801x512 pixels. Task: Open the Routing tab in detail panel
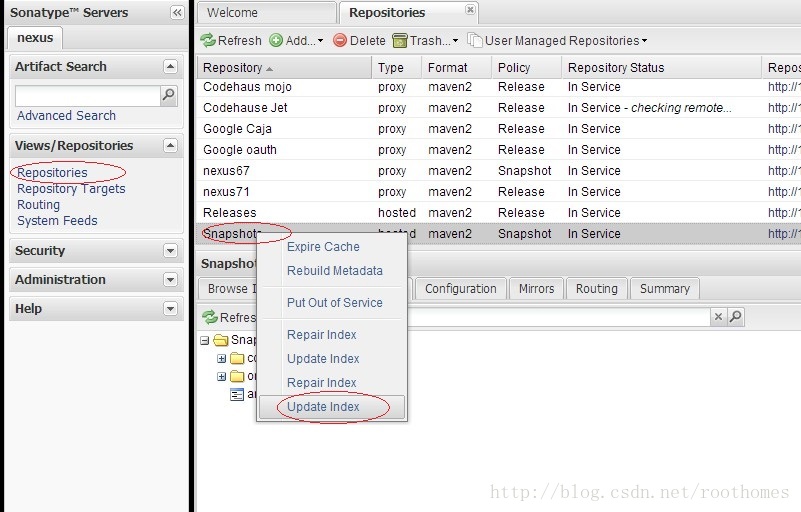[x=597, y=289]
